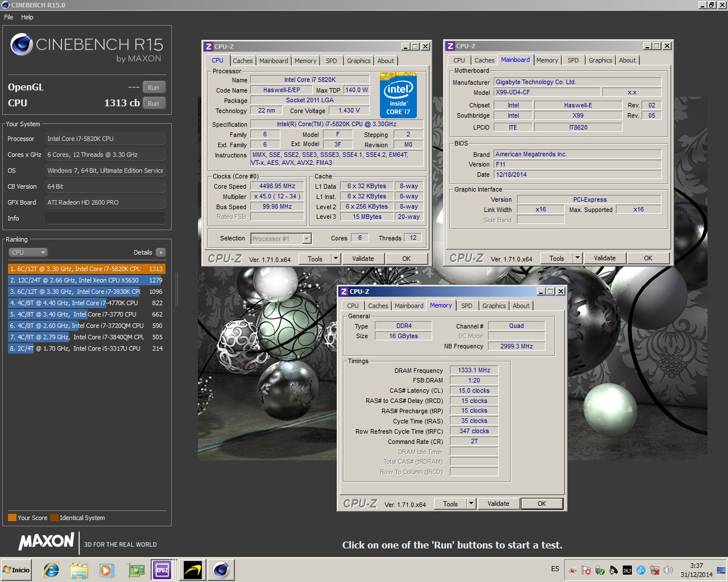
Task: Click Tools button in the CPU tab window
Action: click(315, 259)
